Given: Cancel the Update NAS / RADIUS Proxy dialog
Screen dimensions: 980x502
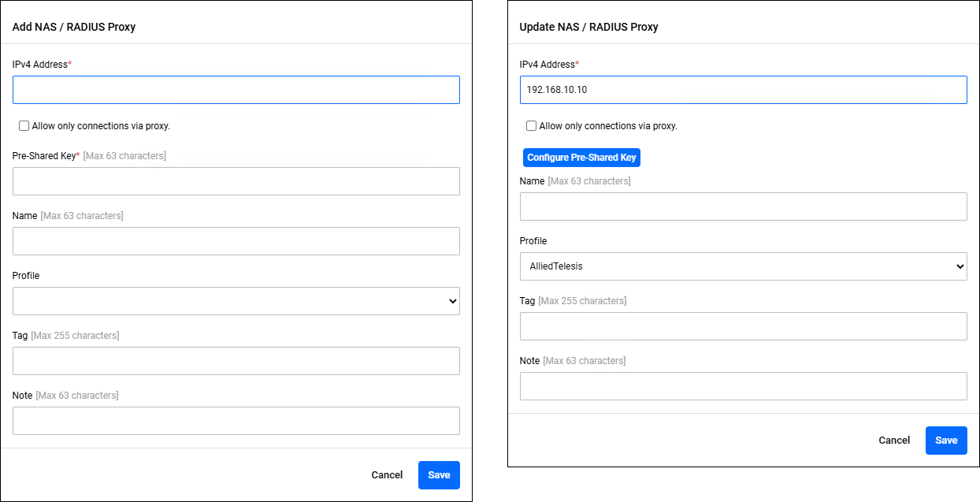Looking at the screenshot, I should click(894, 441).
